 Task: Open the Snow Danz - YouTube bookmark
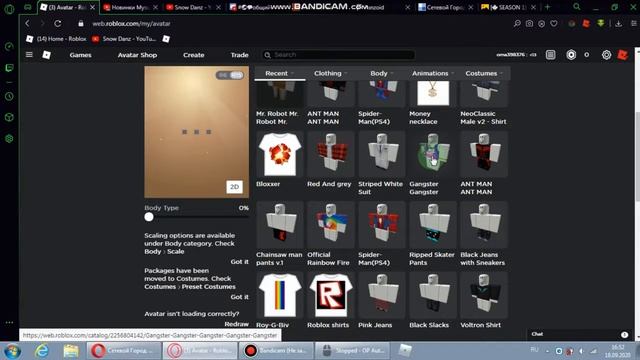click(x=124, y=39)
